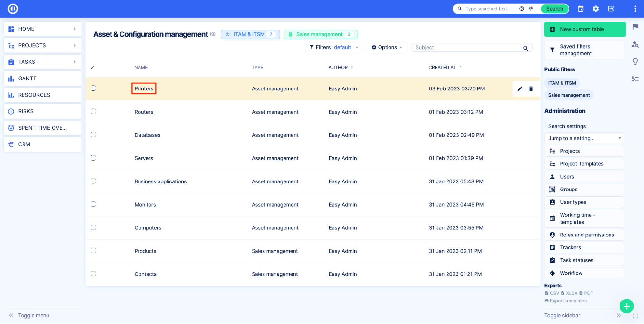This screenshot has height=324, width=644.
Task: Expand the Options dropdown
Action: (x=387, y=47)
